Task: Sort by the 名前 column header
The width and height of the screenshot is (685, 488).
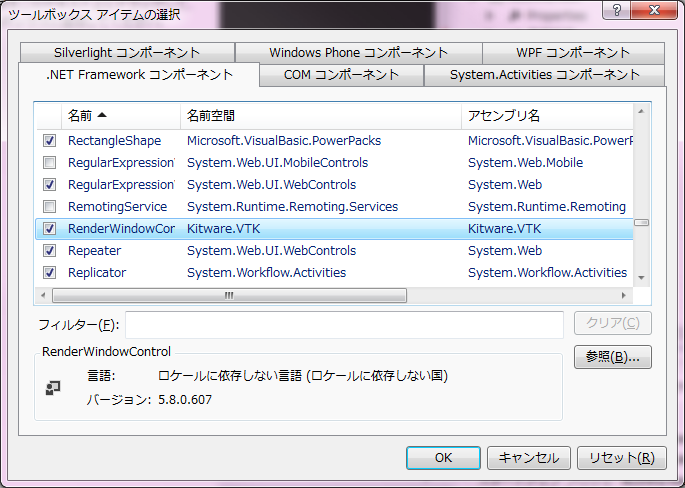Action: 121,116
